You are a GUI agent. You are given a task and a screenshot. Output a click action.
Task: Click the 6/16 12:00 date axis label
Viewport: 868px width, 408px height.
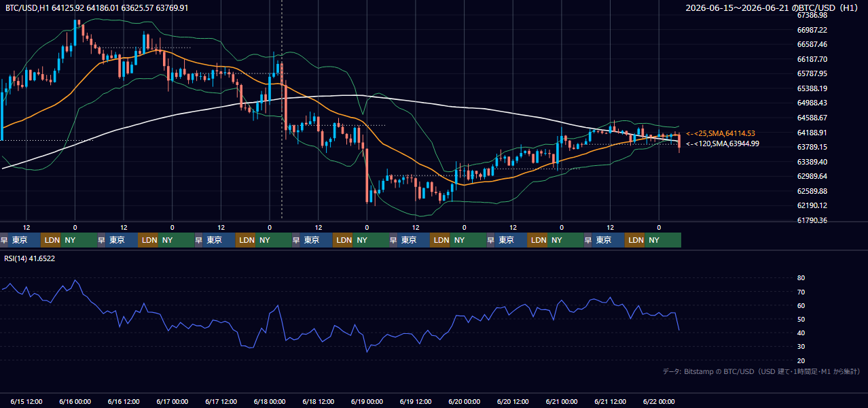pyautogui.click(x=124, y=401)
